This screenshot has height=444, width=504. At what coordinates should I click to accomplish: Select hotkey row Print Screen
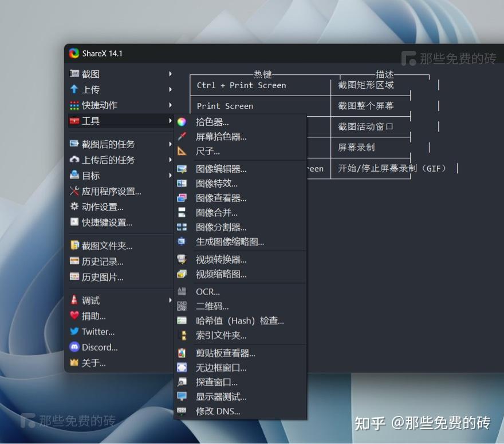pyautogui.click(x=225, y=106)
